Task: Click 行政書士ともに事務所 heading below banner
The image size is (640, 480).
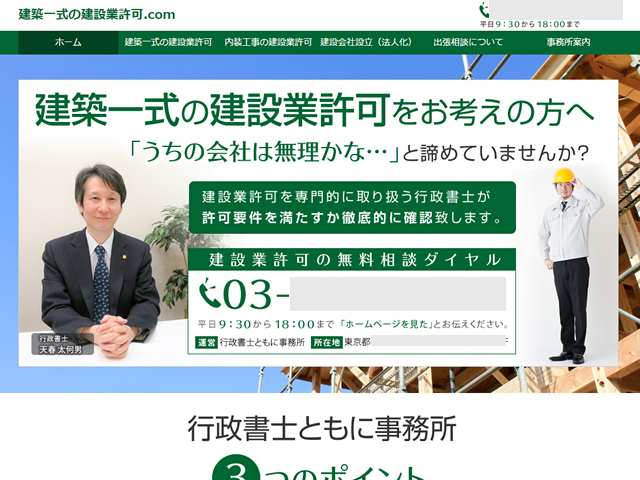Action: tap(322, 429)
